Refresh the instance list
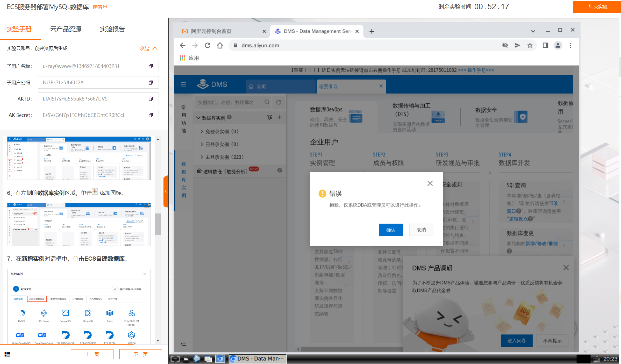 (279, 102)
